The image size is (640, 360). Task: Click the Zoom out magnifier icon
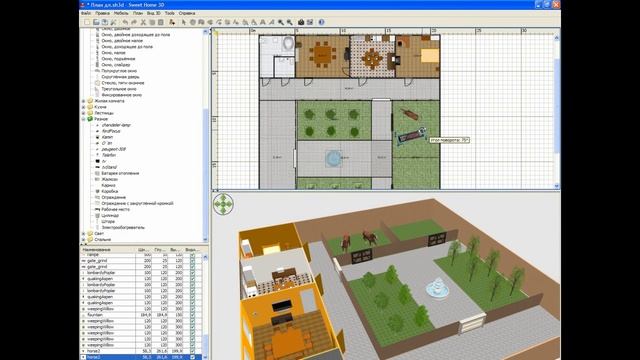point(289,22)
